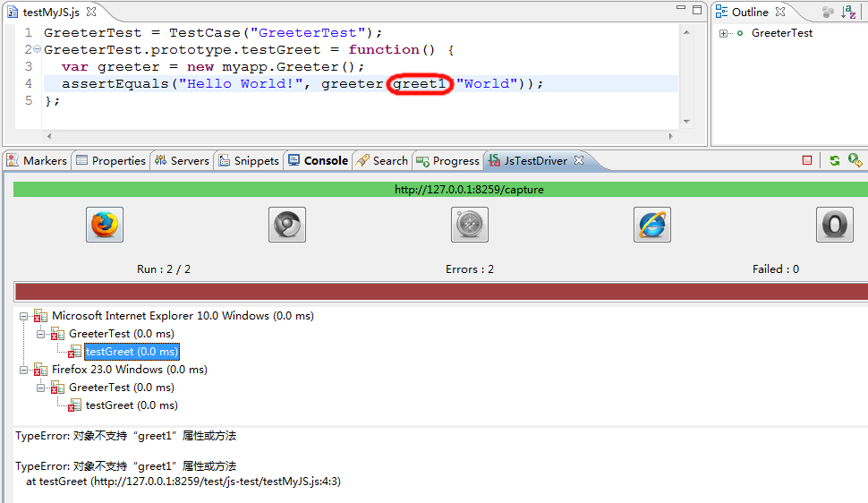Show the Console tab

[x=318, y=160]
